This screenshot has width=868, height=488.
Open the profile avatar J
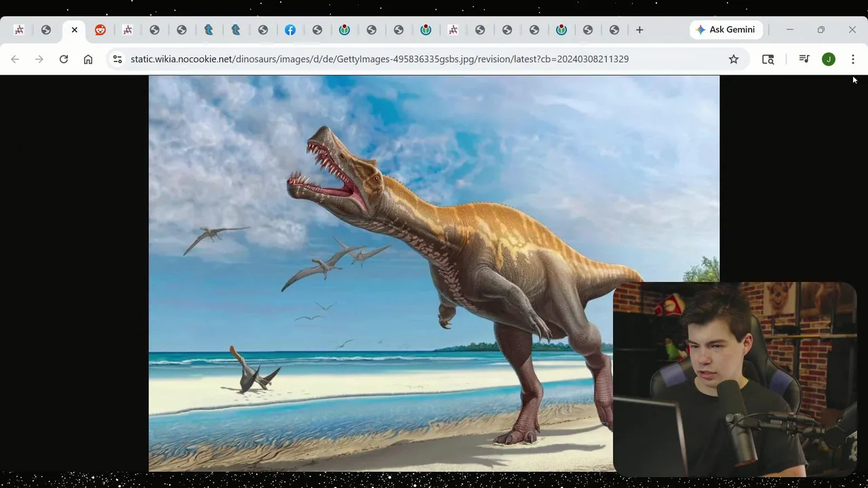[829, 59]
